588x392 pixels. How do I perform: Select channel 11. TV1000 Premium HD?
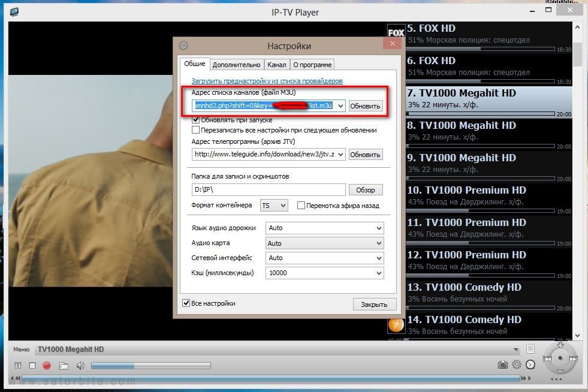[x=489, y=232]
